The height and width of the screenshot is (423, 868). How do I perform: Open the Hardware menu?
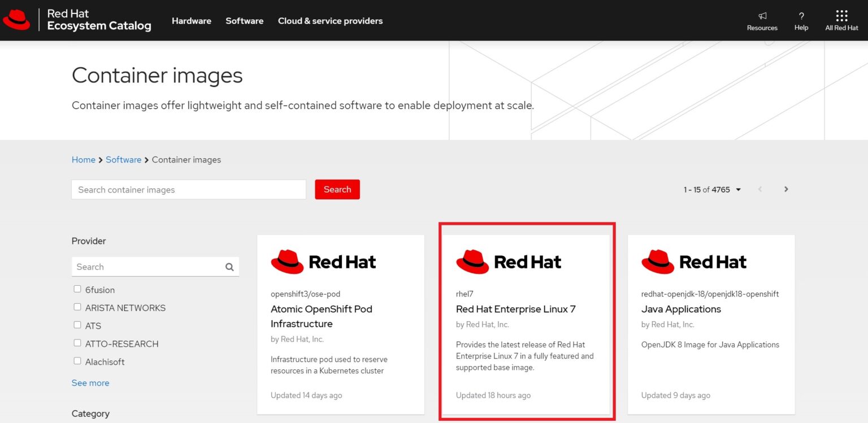tap(192, 20)
